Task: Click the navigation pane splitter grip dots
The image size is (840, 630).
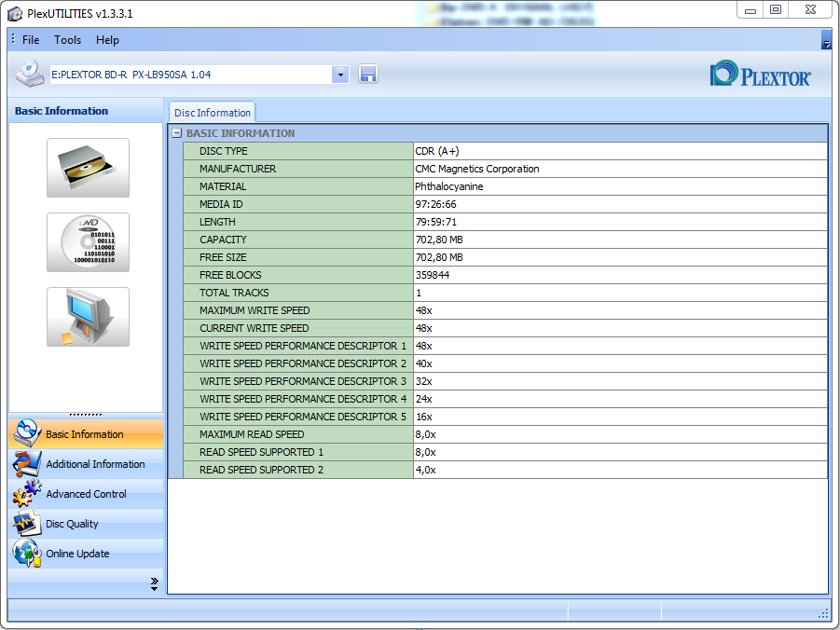Action: 86,415
